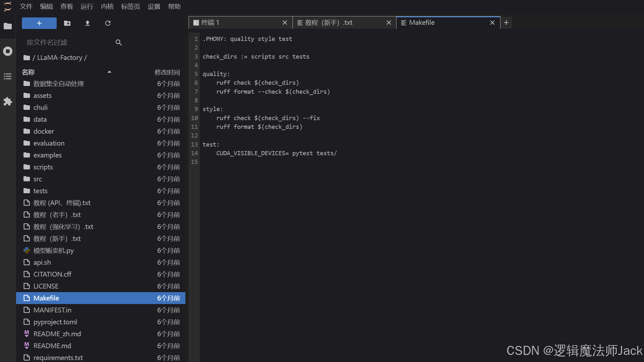Open the running terminals and kernels sidebar
The width and height of the screenshot is (644, 362).
point(8,51)
